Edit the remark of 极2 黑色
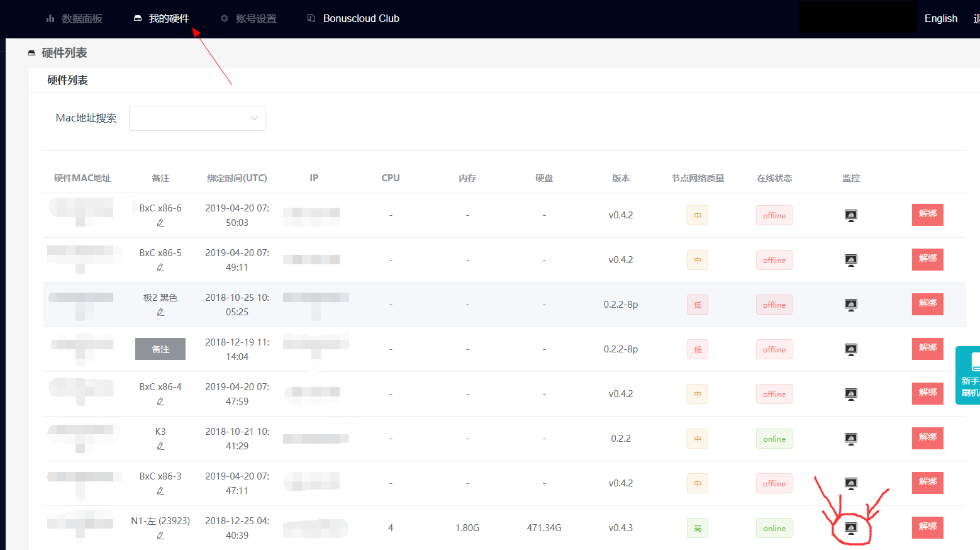Viewport: 980px width, 550px height. pyautogui.click(x=160, y=312)
